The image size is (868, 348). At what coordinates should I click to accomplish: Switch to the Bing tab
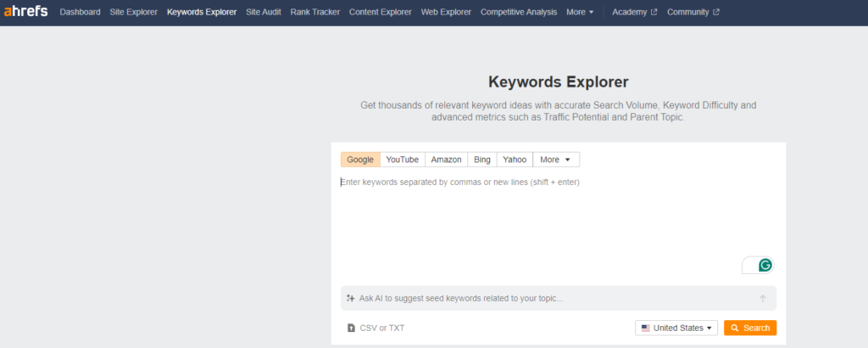click(x=482, y=160)
